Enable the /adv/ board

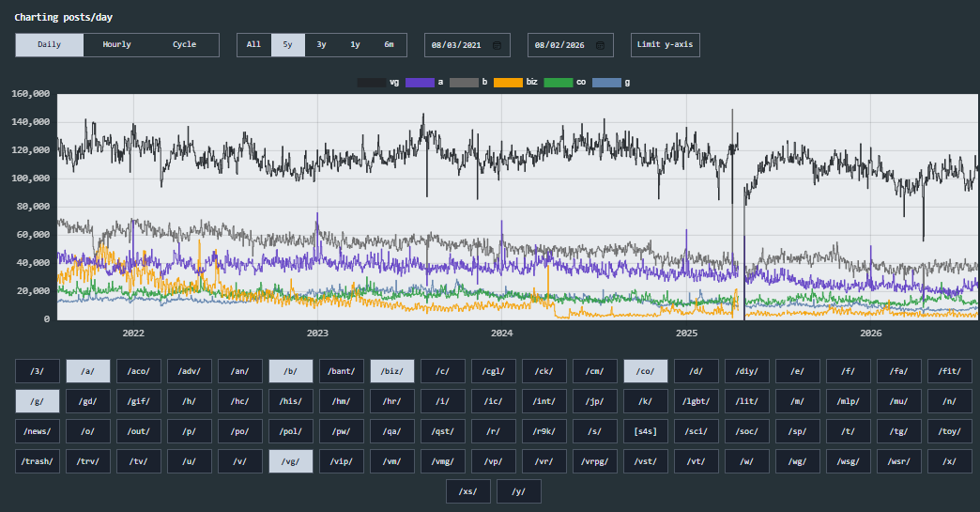[x=190, y=371]
